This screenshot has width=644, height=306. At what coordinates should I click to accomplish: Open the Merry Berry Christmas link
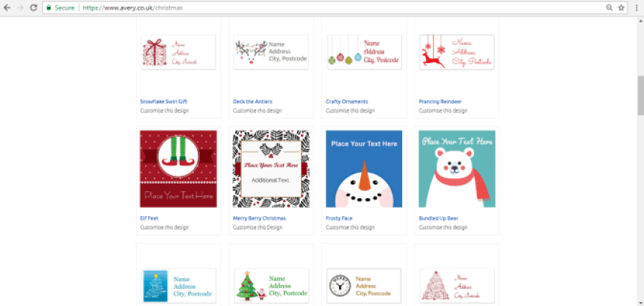click(x=259, y=218)
